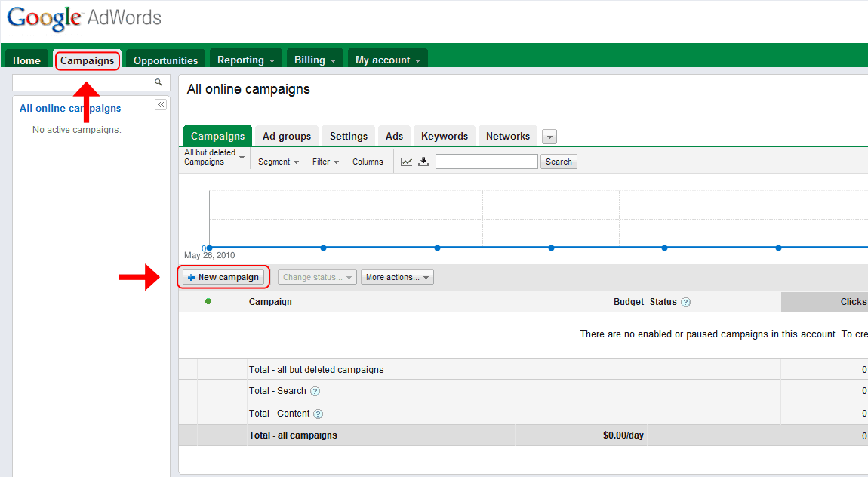
Task: Click the help icon beside Total - Content
Action: click(x=319, y=414)
